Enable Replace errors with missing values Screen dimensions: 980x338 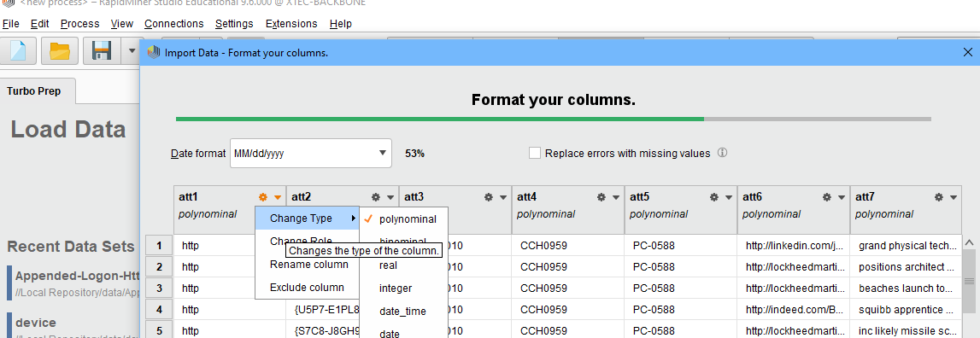[534, 153]
